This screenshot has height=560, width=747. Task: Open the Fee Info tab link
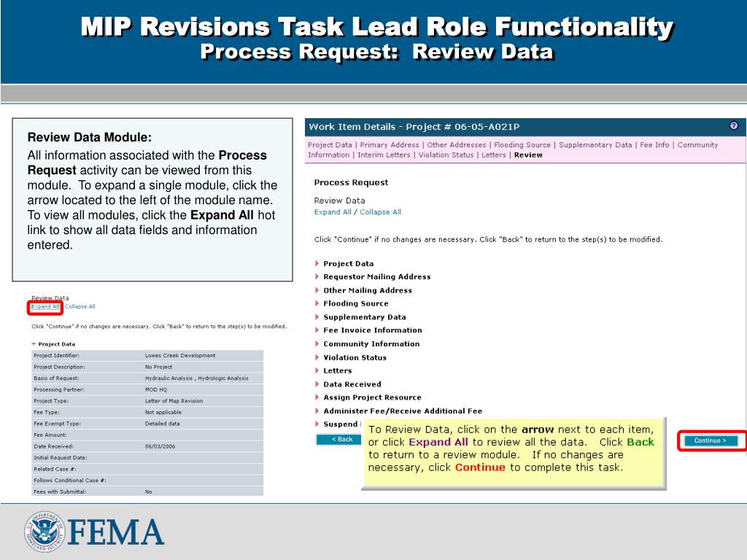coord(654,145)
